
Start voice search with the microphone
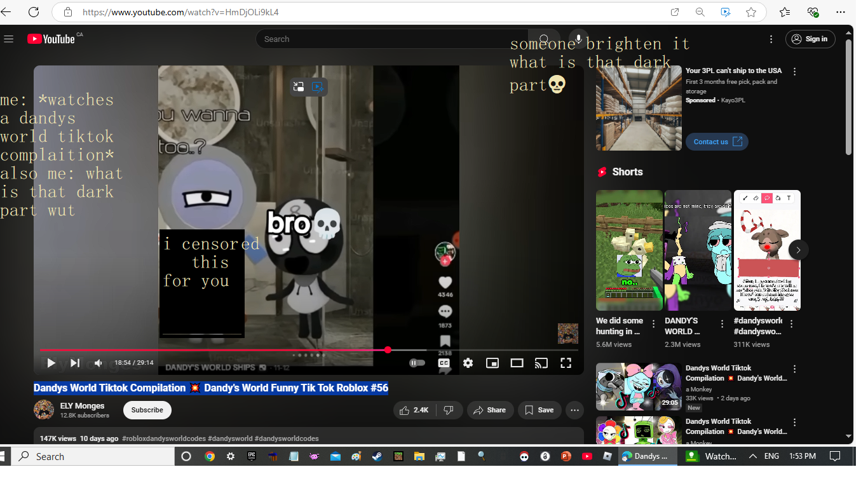point(578,39)
